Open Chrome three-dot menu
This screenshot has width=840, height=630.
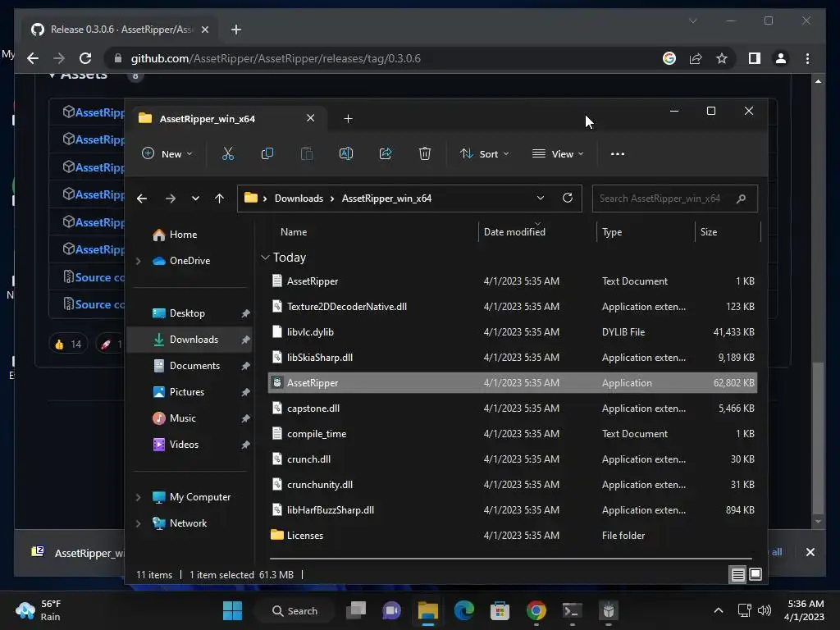tap(807, 58)
